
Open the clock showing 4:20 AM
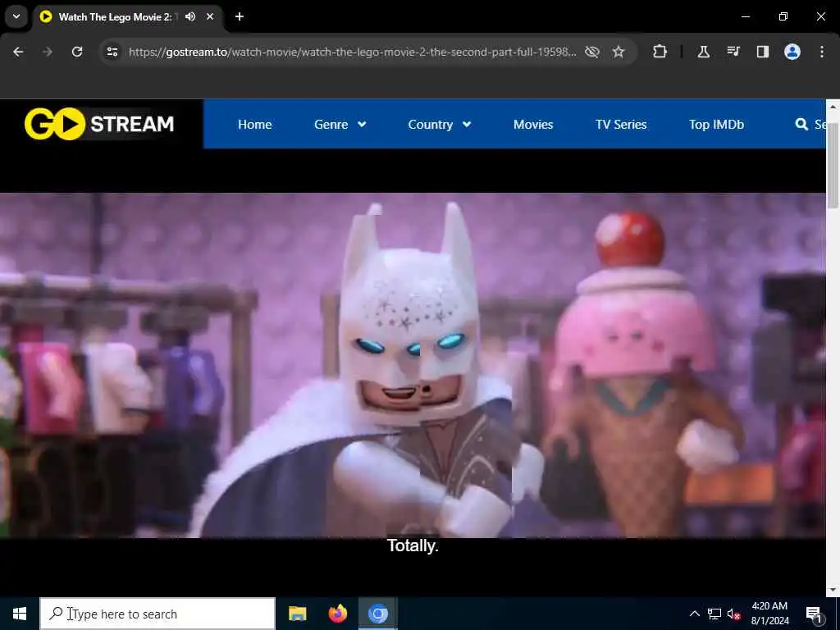coord(769,614)
